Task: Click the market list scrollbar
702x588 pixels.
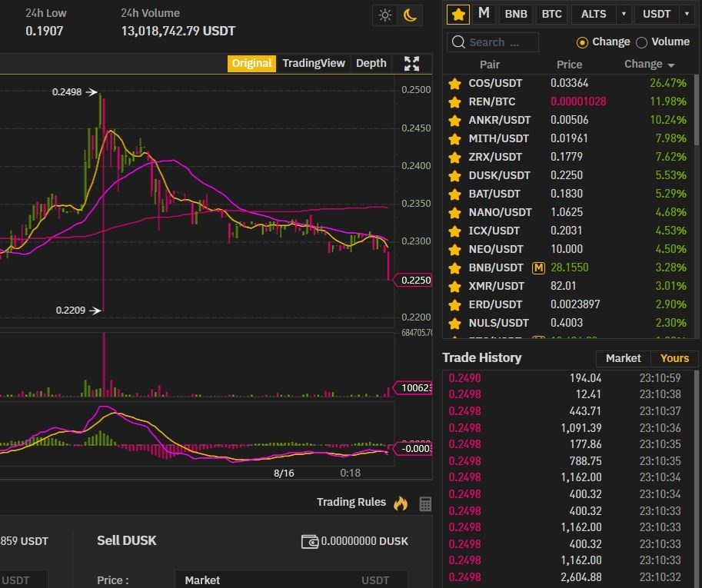Action: click(x=697, y=110)
